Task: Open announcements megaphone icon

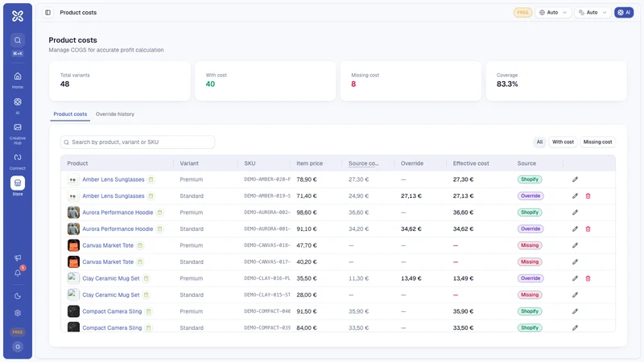Action: coord(18,257)
